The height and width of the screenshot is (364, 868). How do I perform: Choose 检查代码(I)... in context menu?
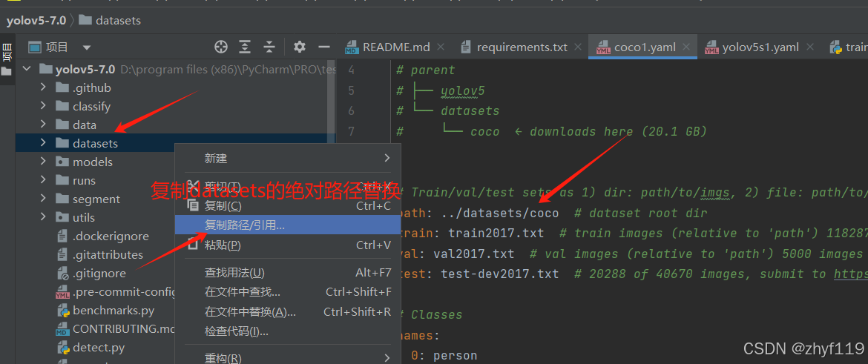point(288,331)
